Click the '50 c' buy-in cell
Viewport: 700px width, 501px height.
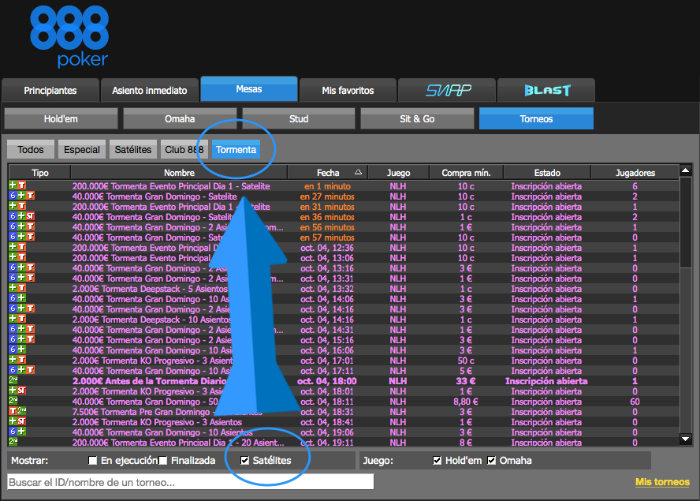pyautogui.click(x=466, y=360)
